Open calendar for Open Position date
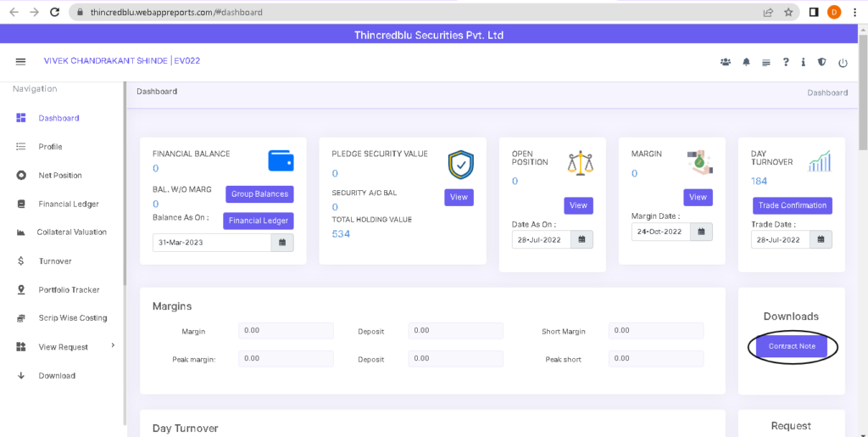 (581, 239)
